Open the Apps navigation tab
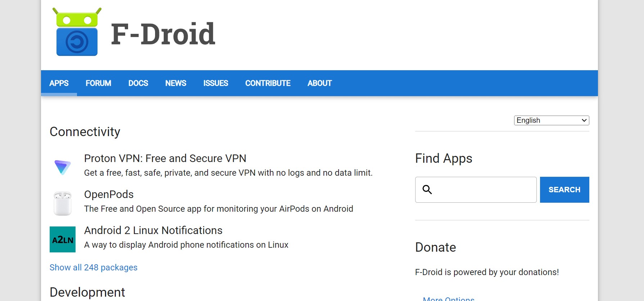The height and width of the screenshot is (301, 644). [59, 83]
